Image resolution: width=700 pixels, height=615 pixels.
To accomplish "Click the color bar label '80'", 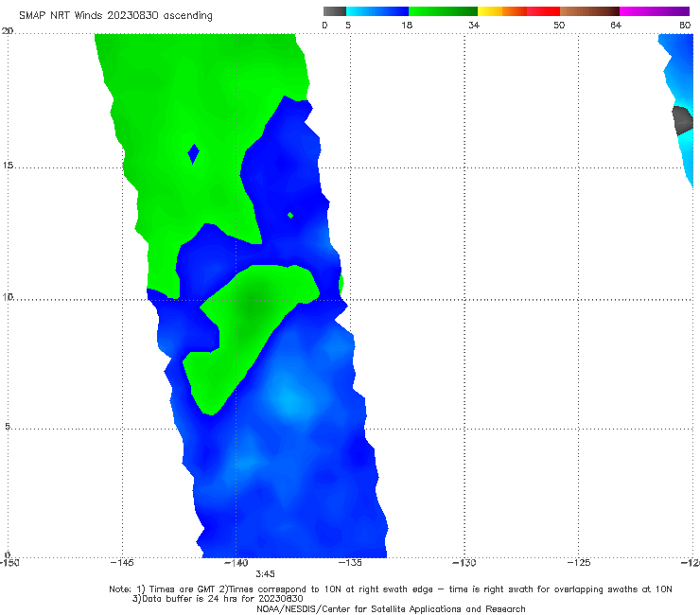I will coord(685,25).
